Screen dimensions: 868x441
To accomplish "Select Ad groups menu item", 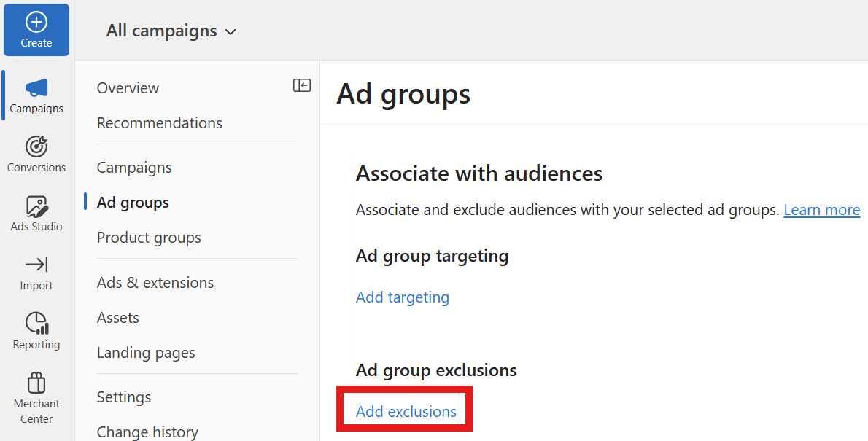I will point(133,203).
